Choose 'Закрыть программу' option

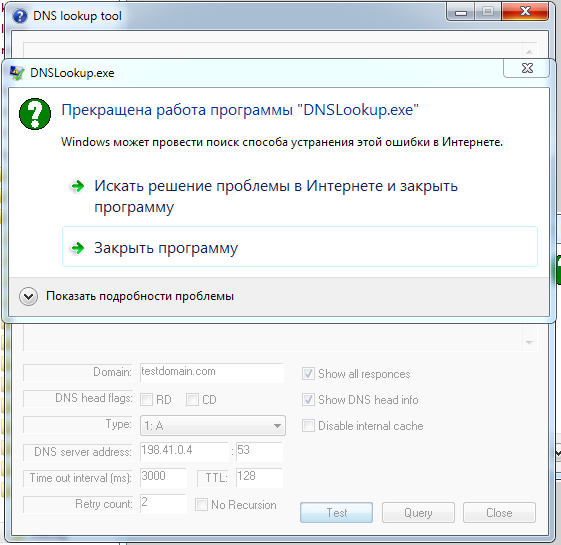tap(300, 247)
